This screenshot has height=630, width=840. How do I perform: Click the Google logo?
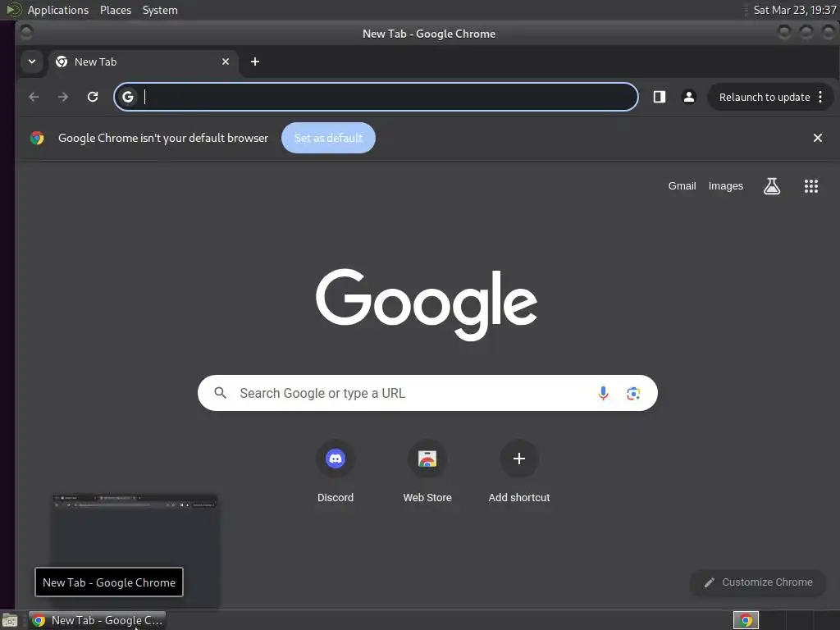427,304
